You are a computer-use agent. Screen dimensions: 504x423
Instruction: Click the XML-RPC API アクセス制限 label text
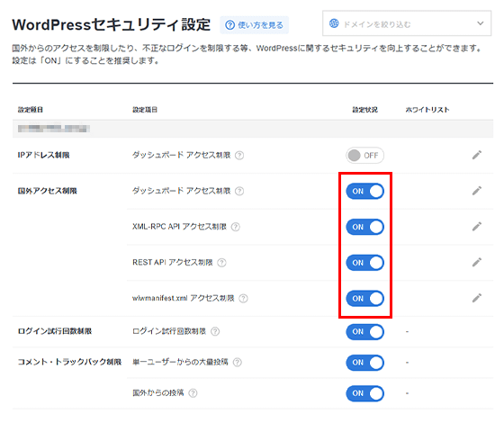click(179, 227)
